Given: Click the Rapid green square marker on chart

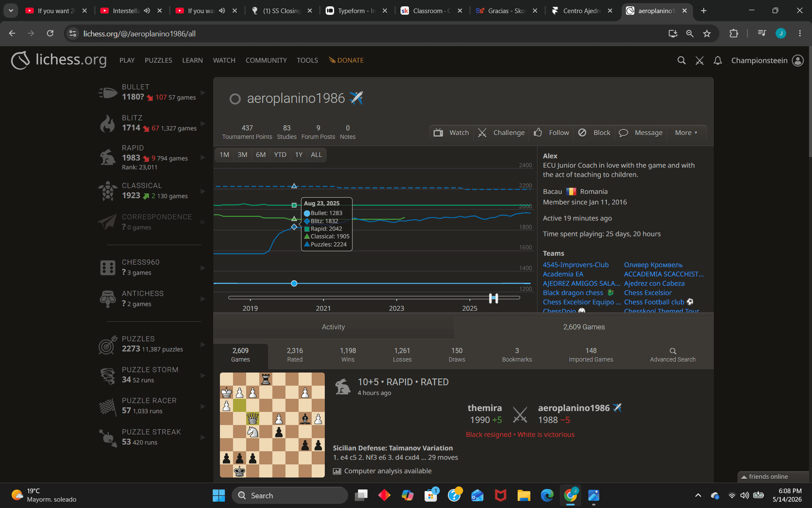Looking at the screenshot, I should click(x=294, y=205).
